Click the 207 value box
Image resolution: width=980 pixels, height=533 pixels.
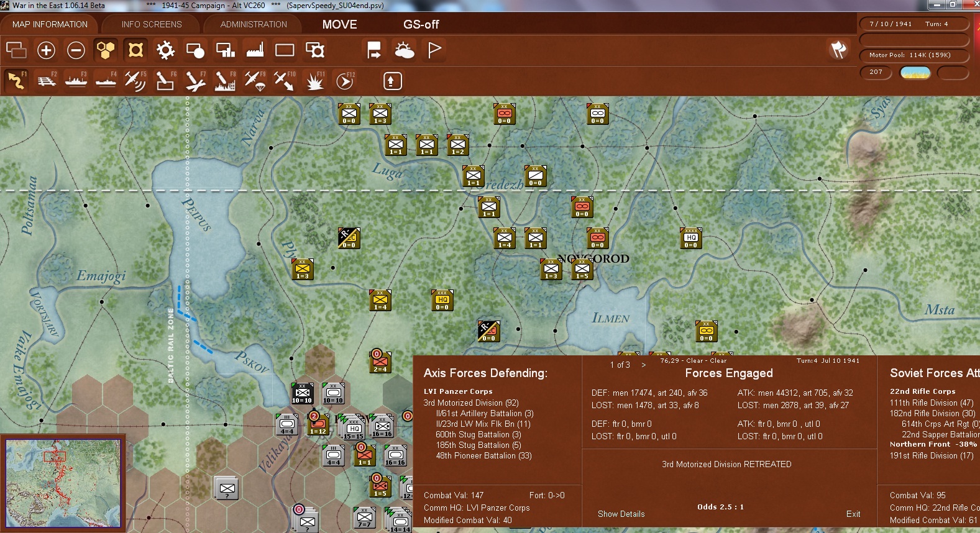[x=876, y=72]
